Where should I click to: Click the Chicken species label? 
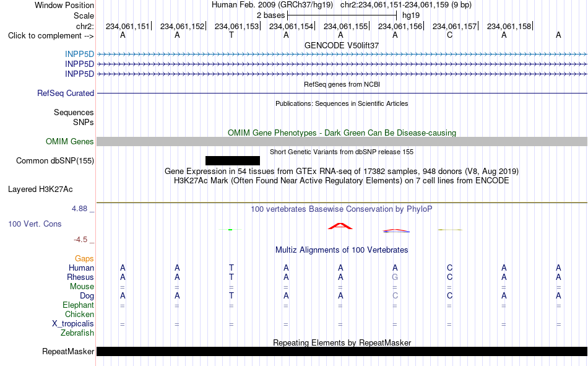(x=79, y=314)
